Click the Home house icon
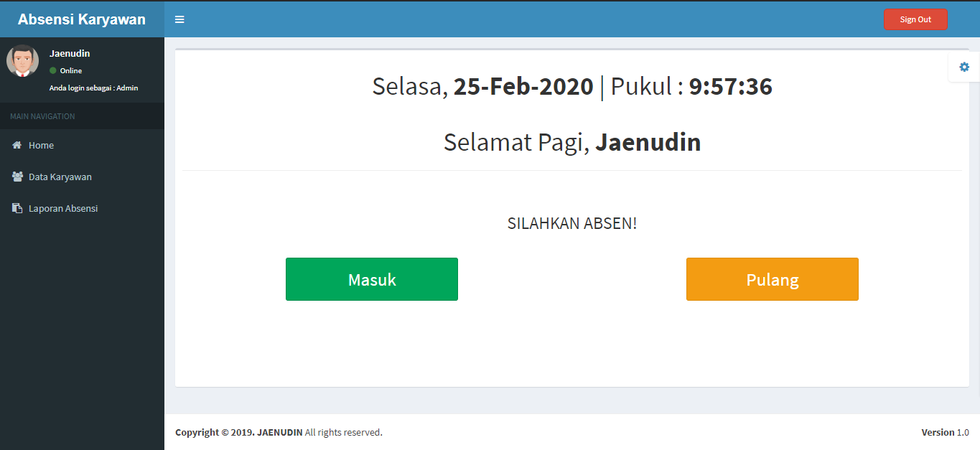Viewport: 980px width, 450px height. pos(17,145)
